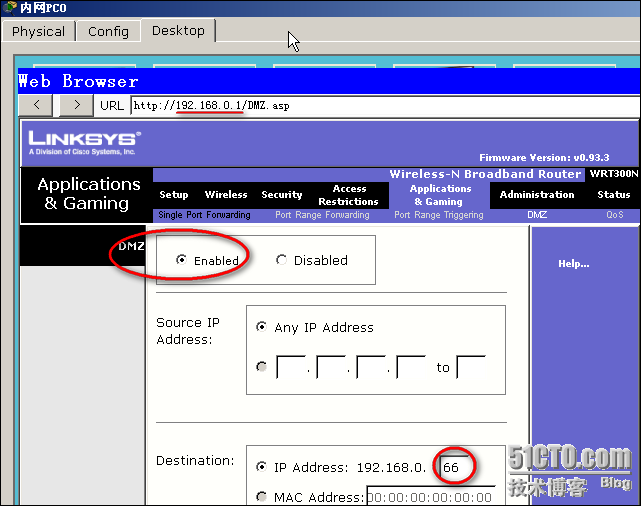The width and height of the screenshot is (641, 506).
Task: Open the Setup menu
Action: pyautogui.click(x=174, y=195)
